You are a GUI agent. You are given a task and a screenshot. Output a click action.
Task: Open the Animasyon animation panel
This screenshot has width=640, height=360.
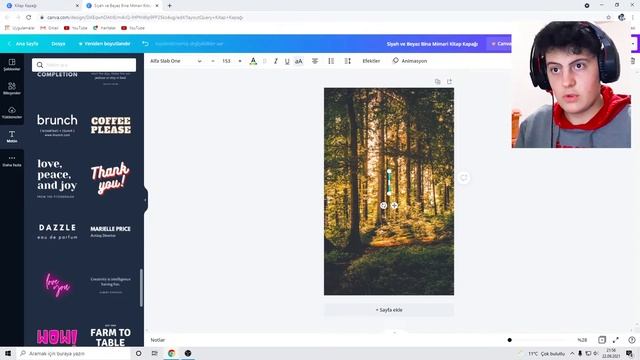point(410,61)
